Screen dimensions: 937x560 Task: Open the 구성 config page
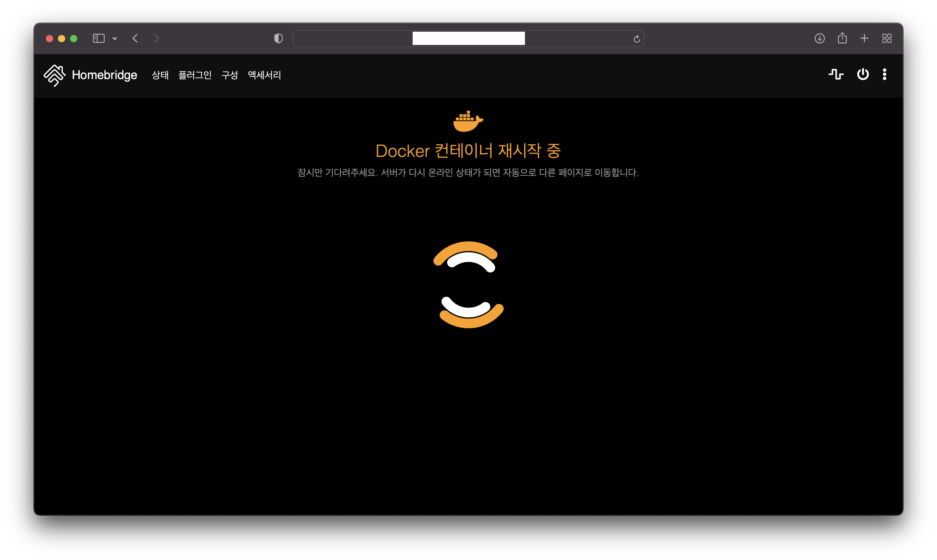pyautogui.click(x=229, y=75)
